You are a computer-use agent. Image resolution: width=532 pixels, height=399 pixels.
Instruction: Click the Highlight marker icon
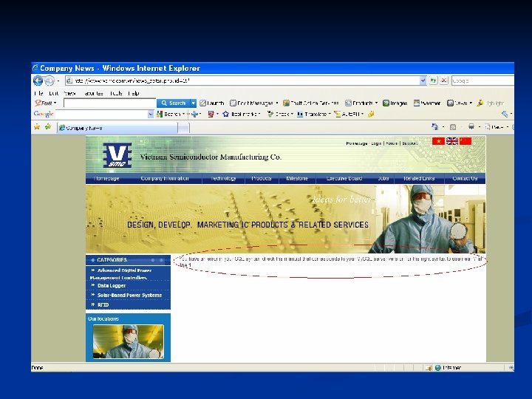[x=480, y=103]
